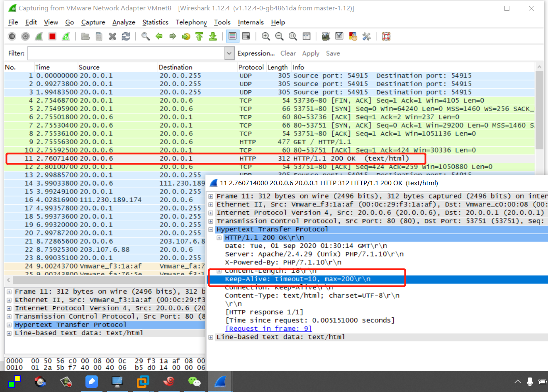Show hidden system tray icons chevron
The height and width of the screenshot is (392, 548).
point(517,382)
